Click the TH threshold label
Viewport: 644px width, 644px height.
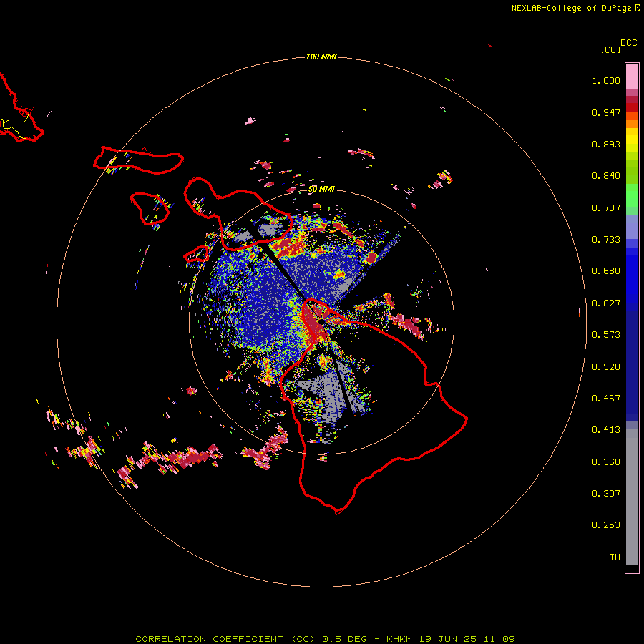click(615, 557)
